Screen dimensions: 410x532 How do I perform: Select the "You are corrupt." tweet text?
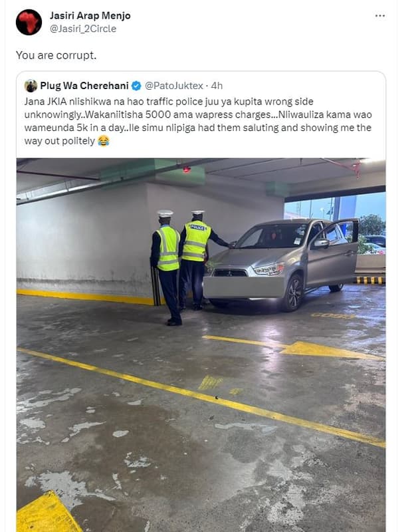click(56, 55)
